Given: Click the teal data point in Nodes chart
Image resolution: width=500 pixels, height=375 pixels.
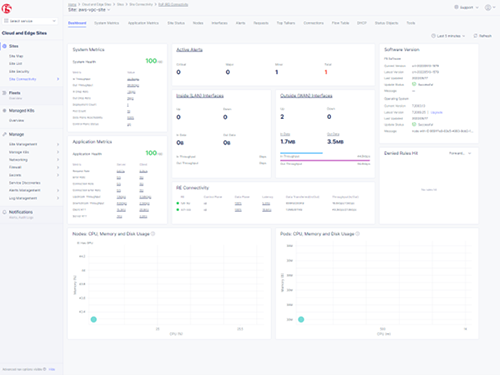Looking at the screenshot, I should (x=94, y=319).
